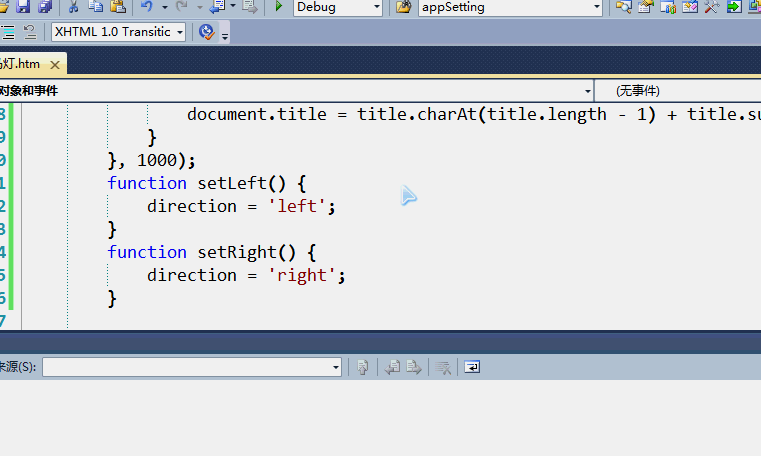Click the Save floppy disk icon

(x=23, y=6)
